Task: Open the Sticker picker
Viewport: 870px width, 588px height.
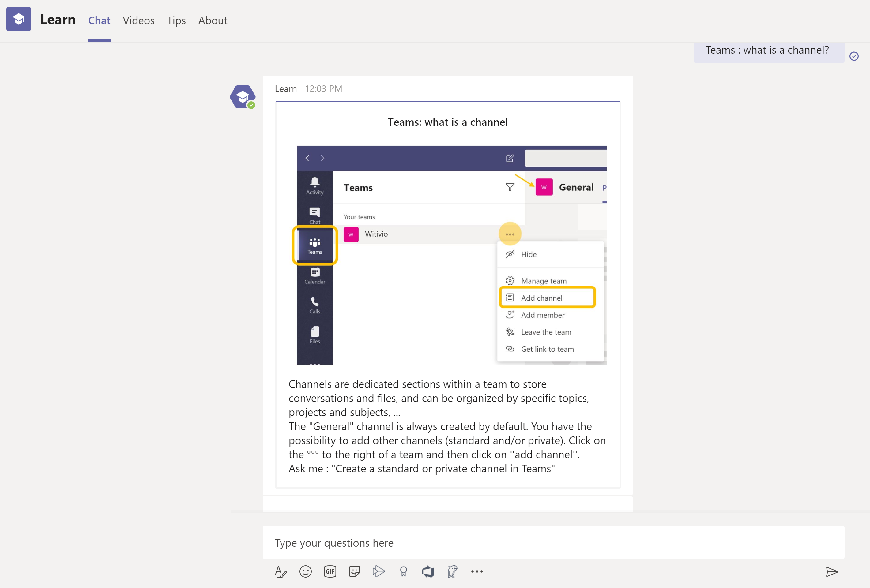Action: [354, 571]
